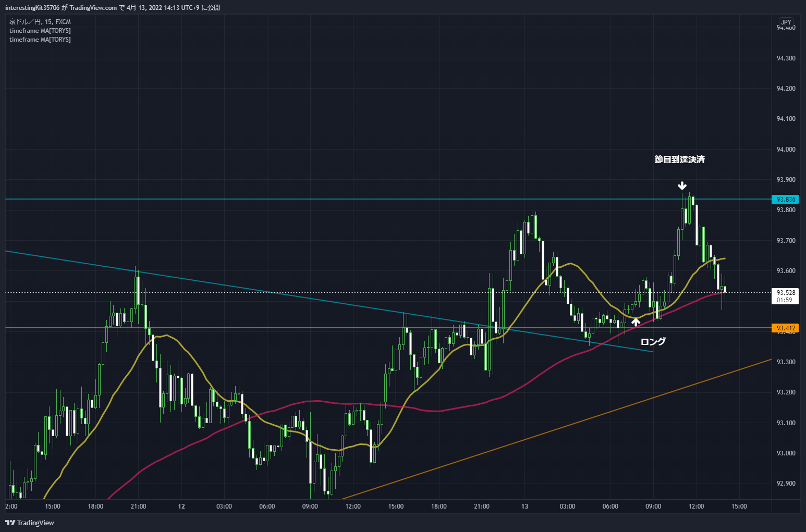Click the 01:59 bar countdown timer label
Image resolution: width=806 pixels, height=532 pixels.
[785, 300]
